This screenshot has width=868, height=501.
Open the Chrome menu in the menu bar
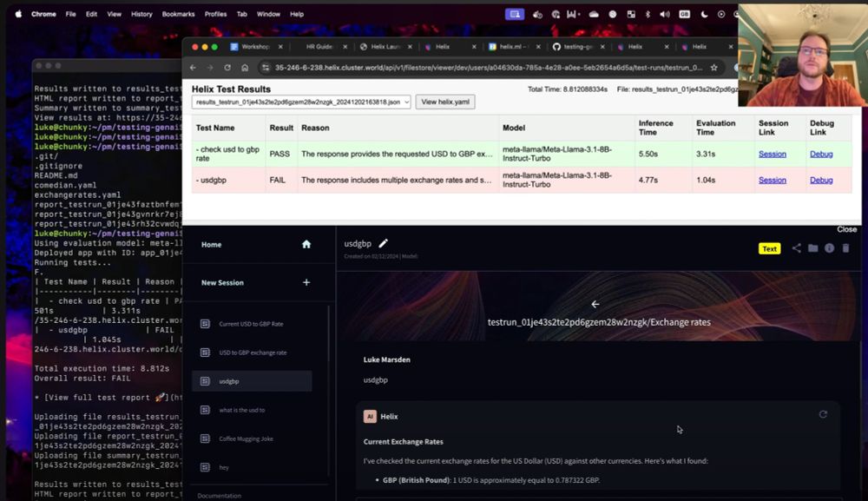click(x=43, y=15)
